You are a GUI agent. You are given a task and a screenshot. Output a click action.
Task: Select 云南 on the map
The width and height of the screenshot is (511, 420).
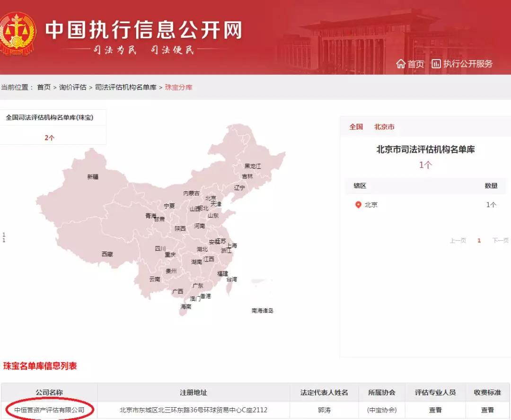coord(155,279)
